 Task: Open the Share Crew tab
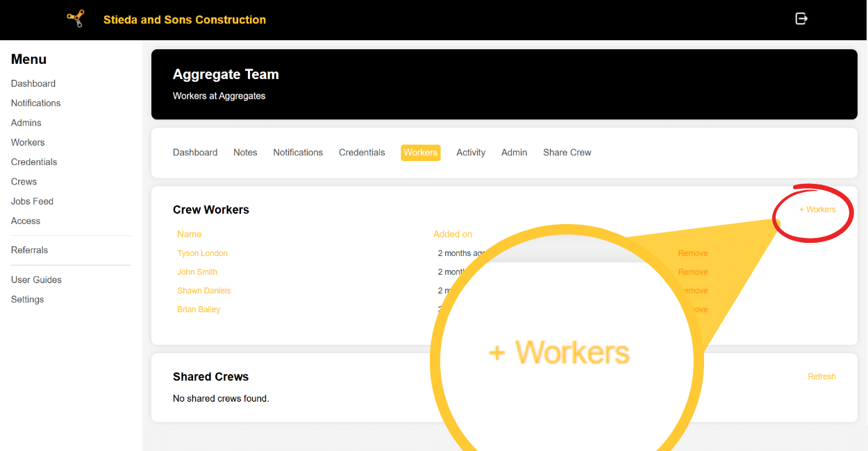(x=567, y=153)
